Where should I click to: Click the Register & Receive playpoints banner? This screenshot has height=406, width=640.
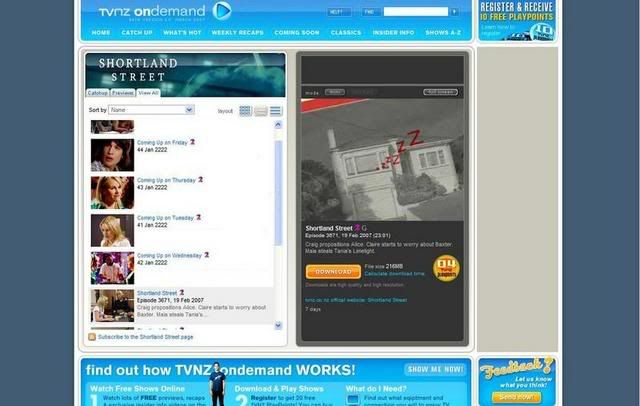[x=517, y=20]
